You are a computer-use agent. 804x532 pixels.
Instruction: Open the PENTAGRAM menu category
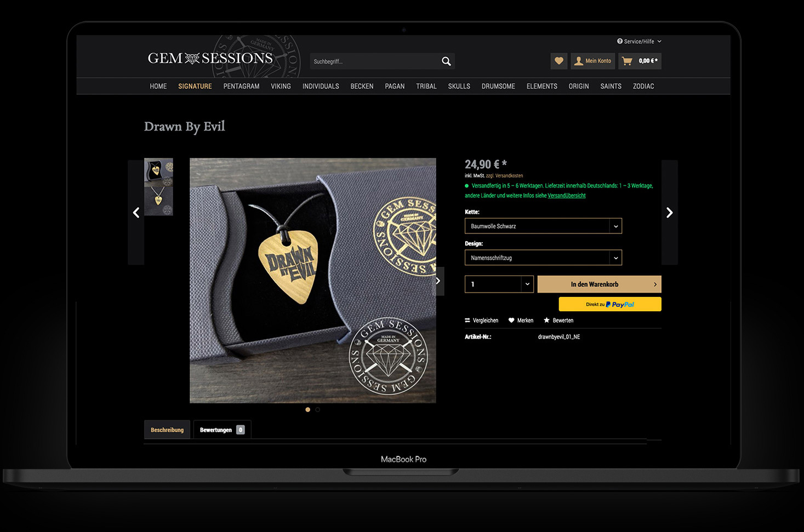click(241, 86)
